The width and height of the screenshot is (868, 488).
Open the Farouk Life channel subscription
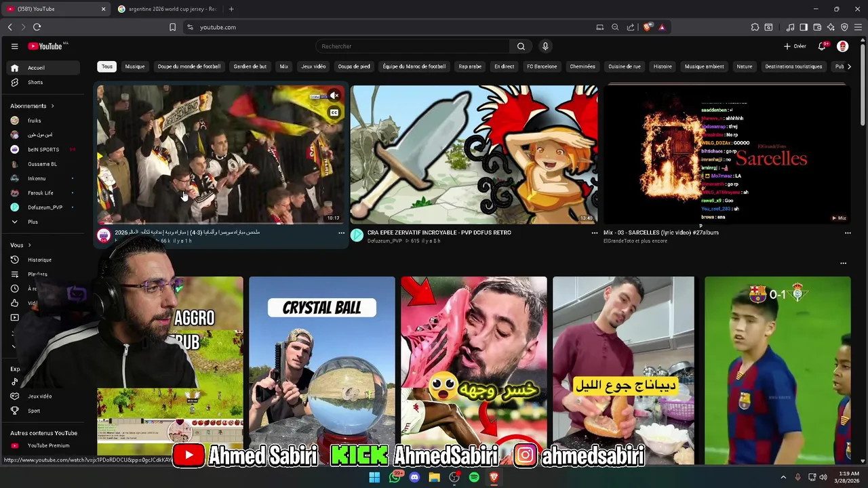click(42, 192)
